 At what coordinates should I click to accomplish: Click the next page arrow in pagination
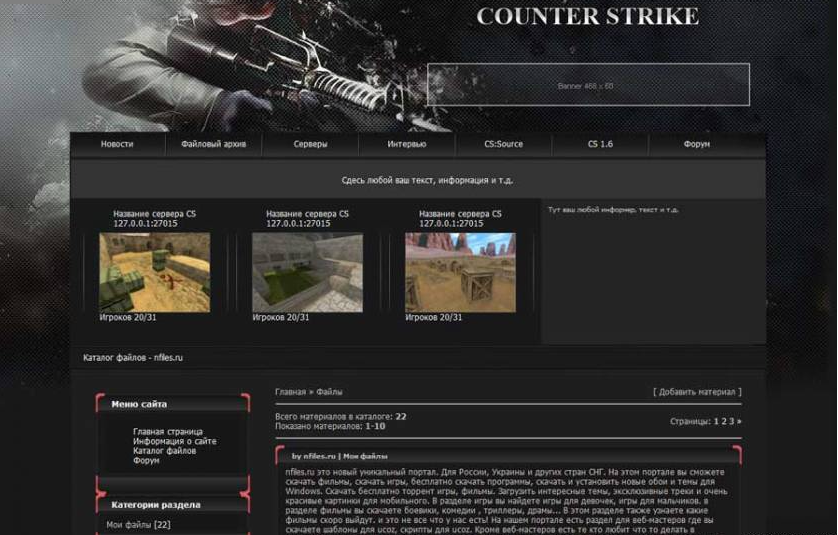pos(740,422)
